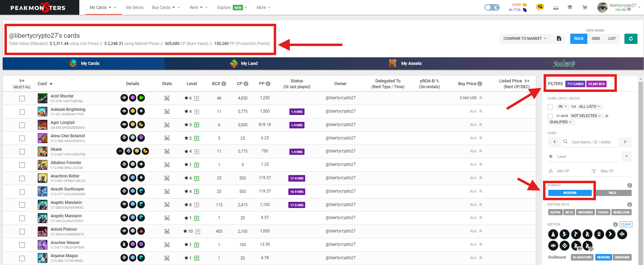
Task: Click the Edition Sets info icon
Action: click(x=630, y=205)
